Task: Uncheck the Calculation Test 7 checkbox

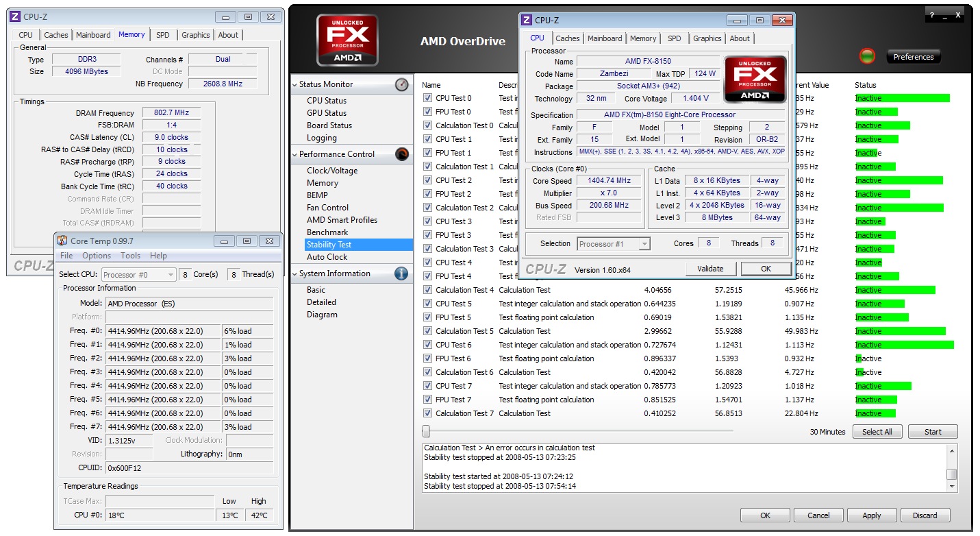Action: point(427,413)
